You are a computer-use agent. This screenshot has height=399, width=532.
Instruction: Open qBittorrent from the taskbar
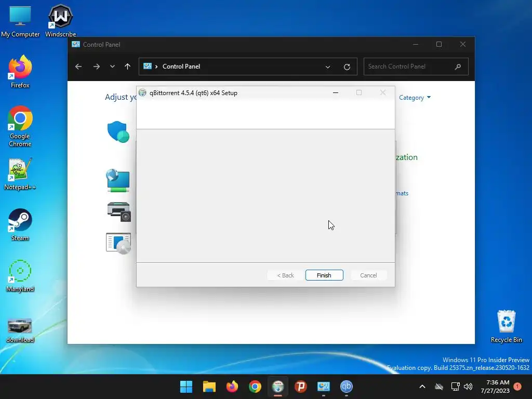pyautogui.click(x=347, y=387)
